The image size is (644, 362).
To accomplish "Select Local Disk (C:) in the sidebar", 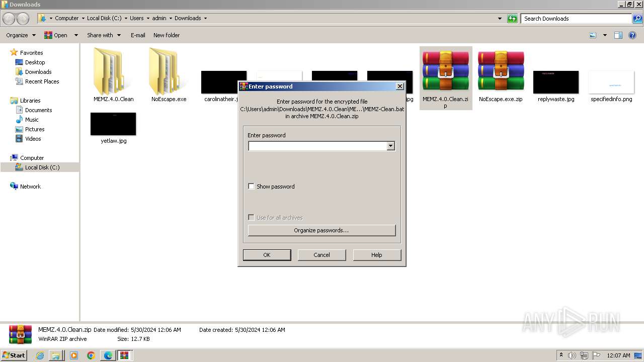I will click(x=42, y=167).
